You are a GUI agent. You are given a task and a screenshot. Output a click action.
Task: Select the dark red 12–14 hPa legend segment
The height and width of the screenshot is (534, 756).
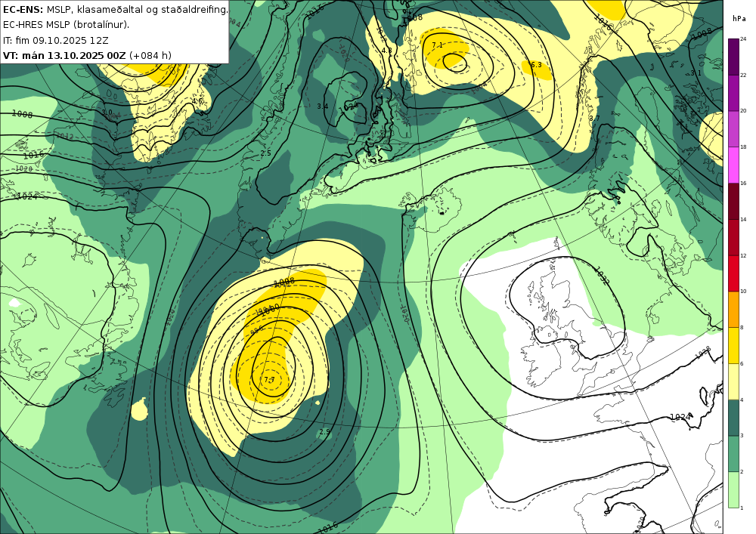tap(734, 236)
